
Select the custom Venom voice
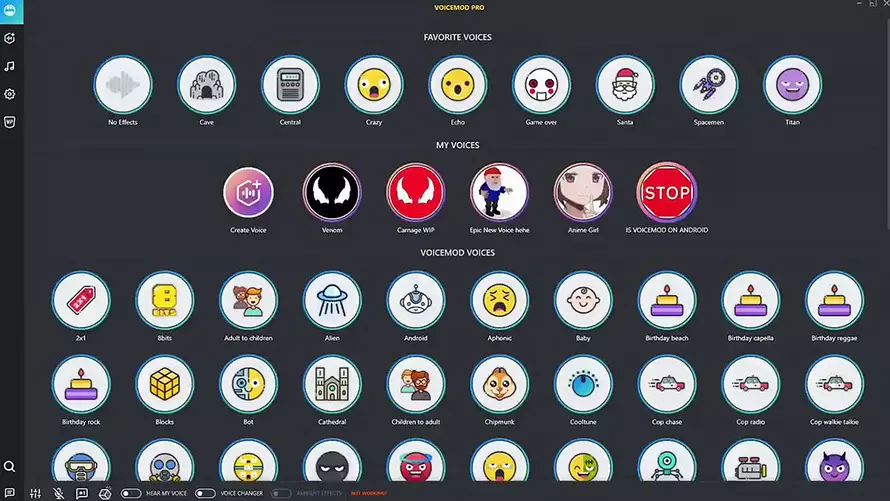[332, 192]
